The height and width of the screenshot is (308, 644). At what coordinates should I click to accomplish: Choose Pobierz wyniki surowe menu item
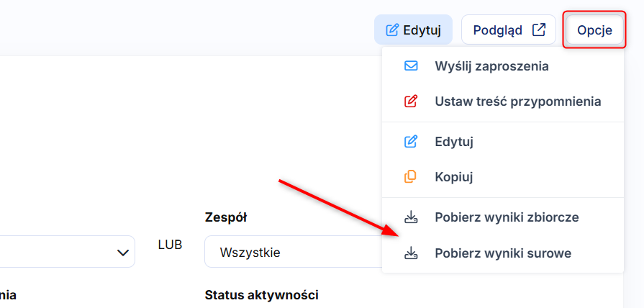[503, 253]
